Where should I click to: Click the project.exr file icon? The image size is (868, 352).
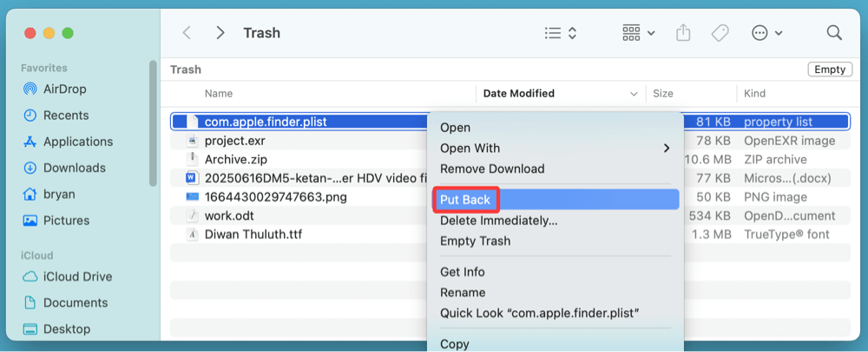click(x=192, y=141)
